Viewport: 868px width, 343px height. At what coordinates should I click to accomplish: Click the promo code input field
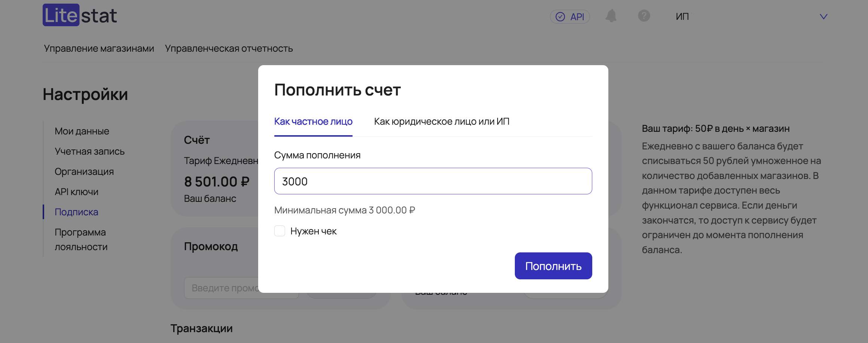[x=221, y=288]
